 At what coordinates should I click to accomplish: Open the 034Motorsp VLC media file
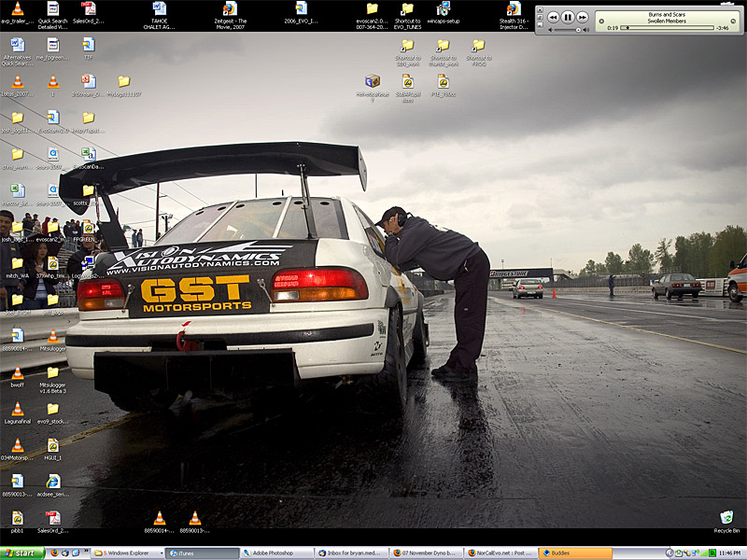click(x=18, y=450)
